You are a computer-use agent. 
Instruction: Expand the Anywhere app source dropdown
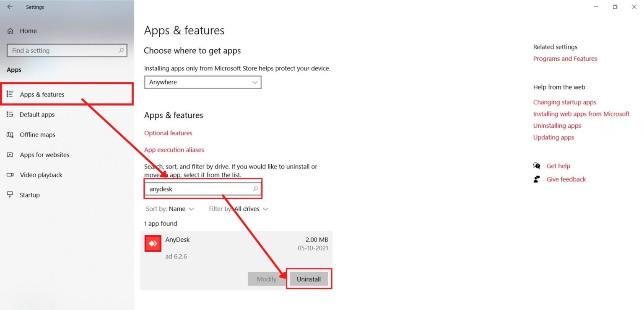203,82
